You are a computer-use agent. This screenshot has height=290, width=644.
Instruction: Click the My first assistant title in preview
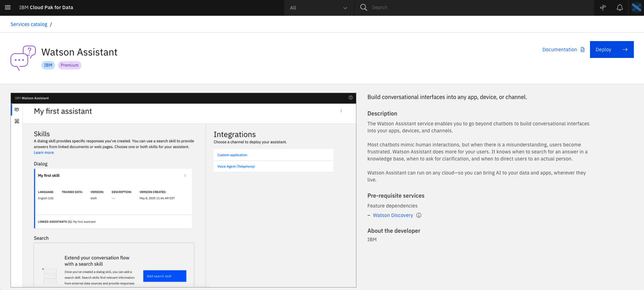tap(63, 111)
